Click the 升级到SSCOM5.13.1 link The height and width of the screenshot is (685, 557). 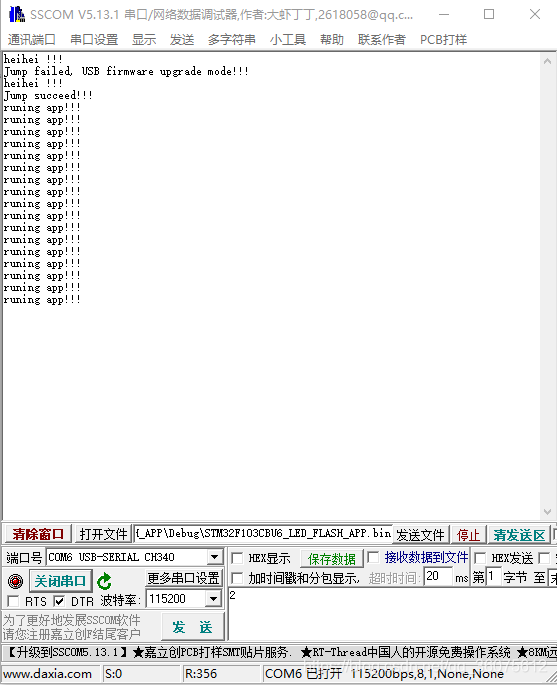(x=67, y=653)
